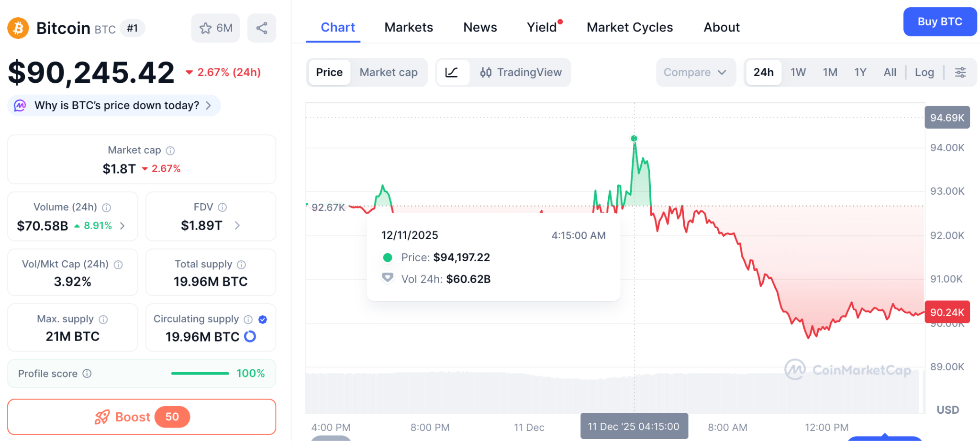Click the 21M BTC max supply value
This screenshot has height=441, width=980.
click(x=73, y=337)
